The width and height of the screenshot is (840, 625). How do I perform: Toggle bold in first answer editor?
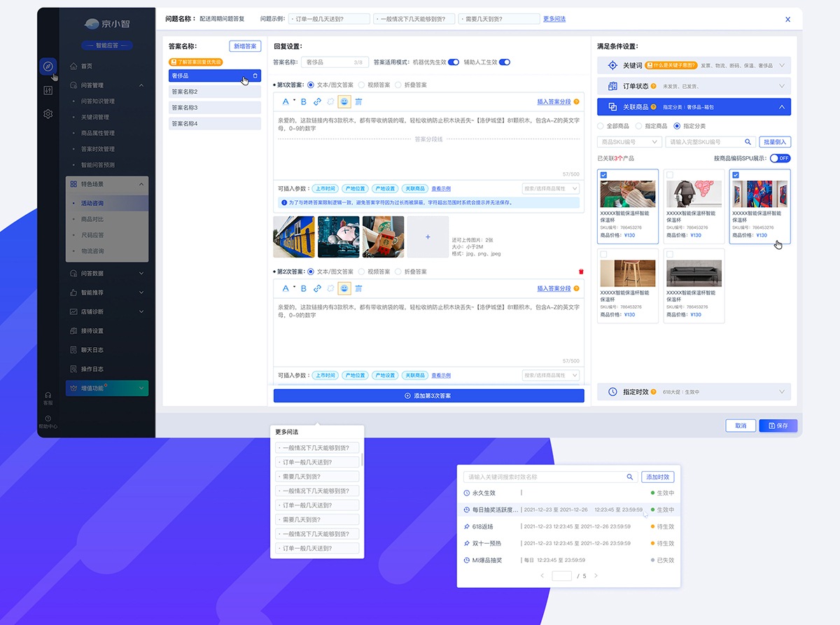304,102
